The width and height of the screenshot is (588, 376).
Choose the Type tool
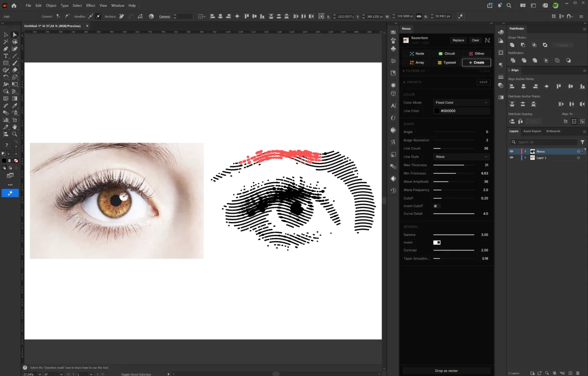[6, 56]
